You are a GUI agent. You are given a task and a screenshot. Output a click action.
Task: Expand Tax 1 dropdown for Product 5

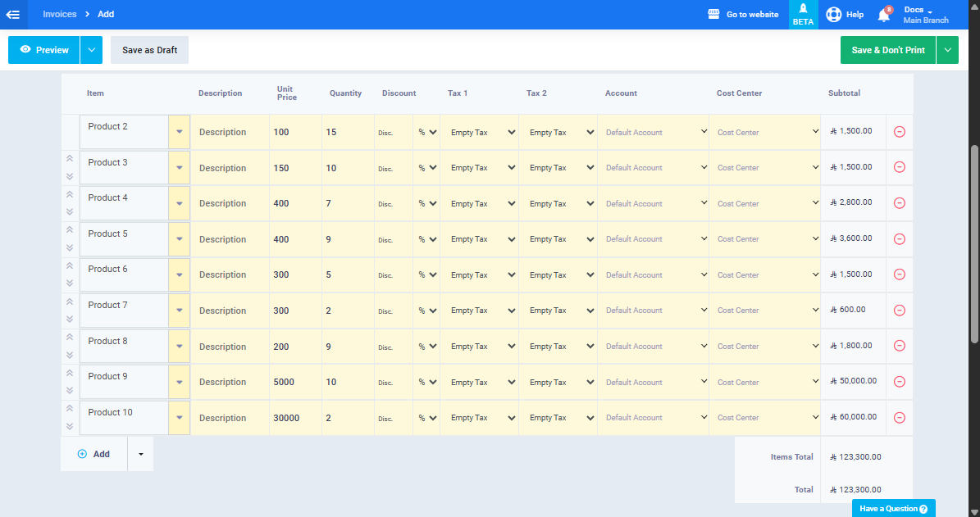(479, 239)
